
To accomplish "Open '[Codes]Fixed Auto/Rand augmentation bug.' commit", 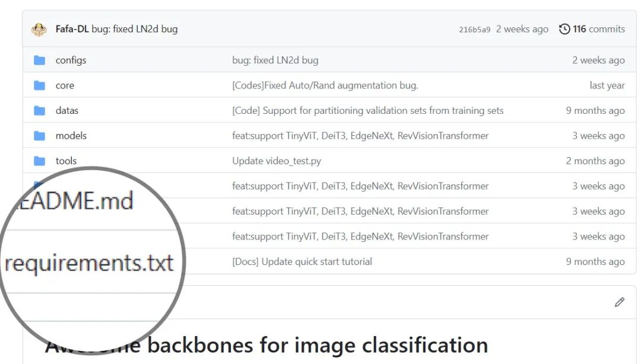I will coord(325,85).
